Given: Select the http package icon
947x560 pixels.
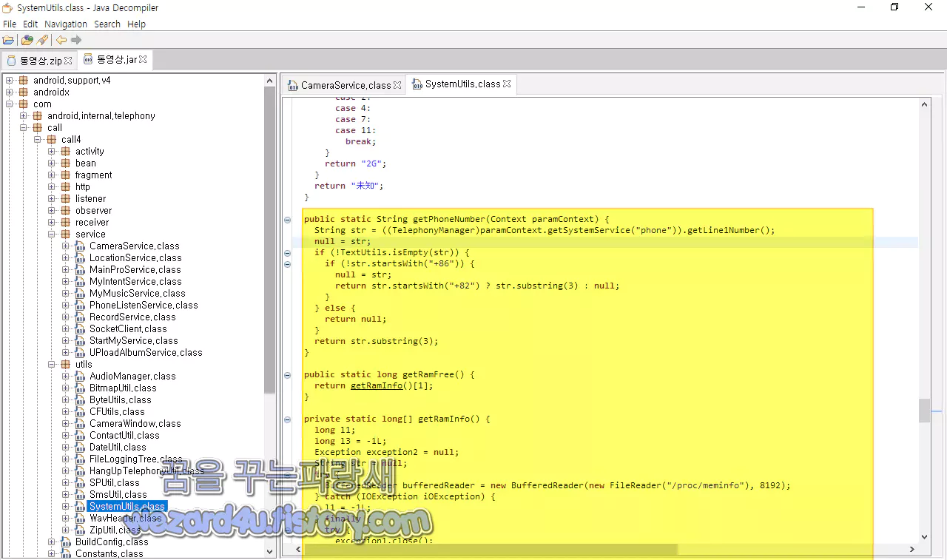Looking at the screenshot, I should [65, 186].
